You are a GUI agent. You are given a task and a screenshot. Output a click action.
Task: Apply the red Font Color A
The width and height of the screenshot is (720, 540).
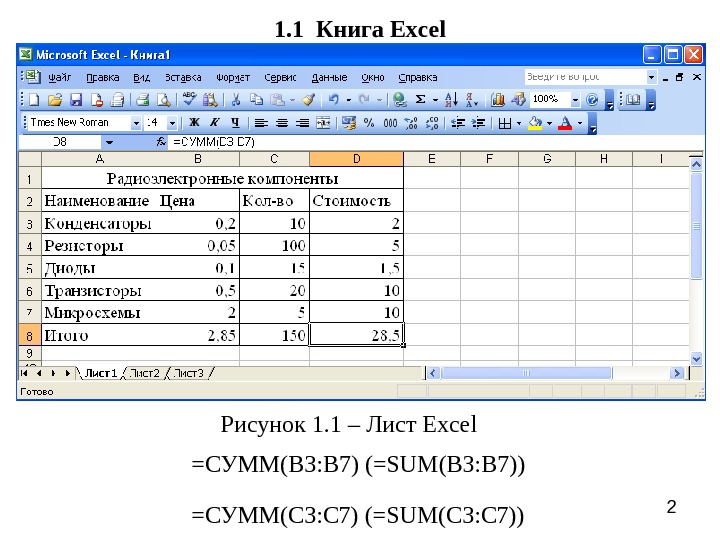pos(565,123)
